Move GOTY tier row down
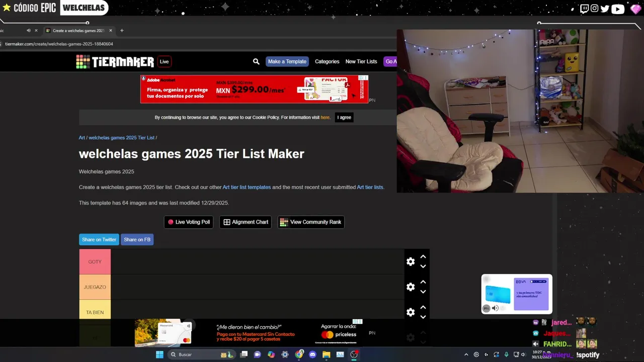Image resolution: width=644 pixels, height=362 pixels. coord(423,266)
